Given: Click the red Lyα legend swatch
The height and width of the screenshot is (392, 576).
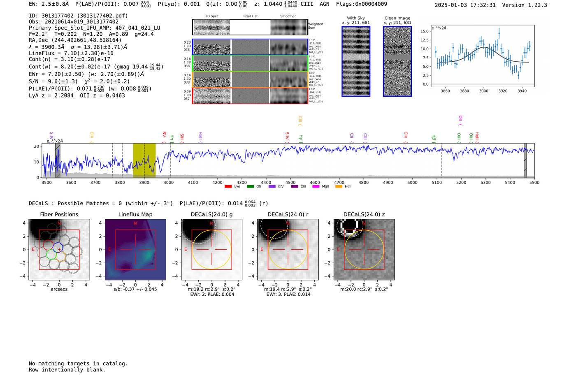Looking at the screenshot, I should pyautogui.click(x=228, y=186).
